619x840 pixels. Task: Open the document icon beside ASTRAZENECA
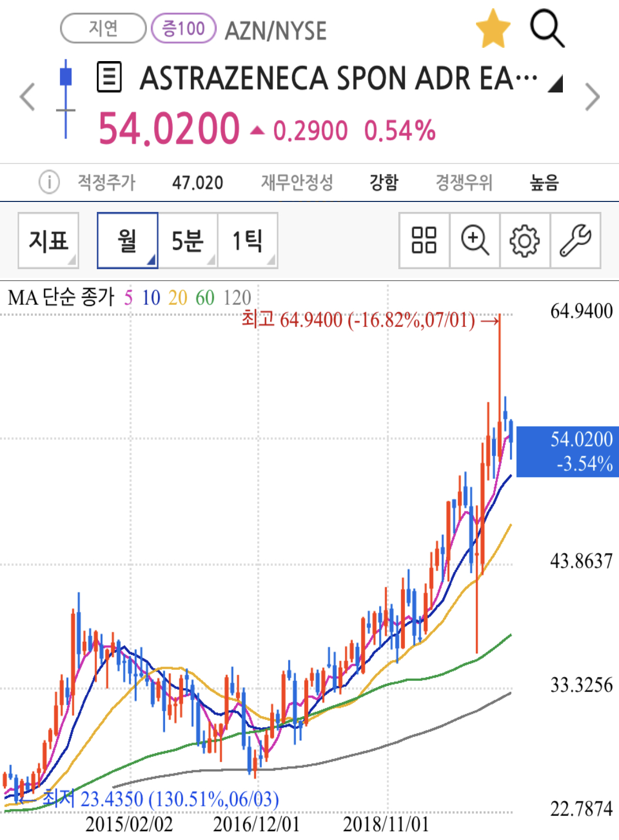[x=109, y=77]
